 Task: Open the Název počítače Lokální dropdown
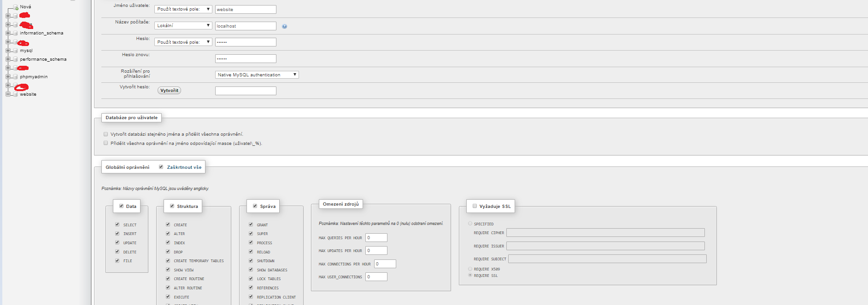(x=183, y=25)
